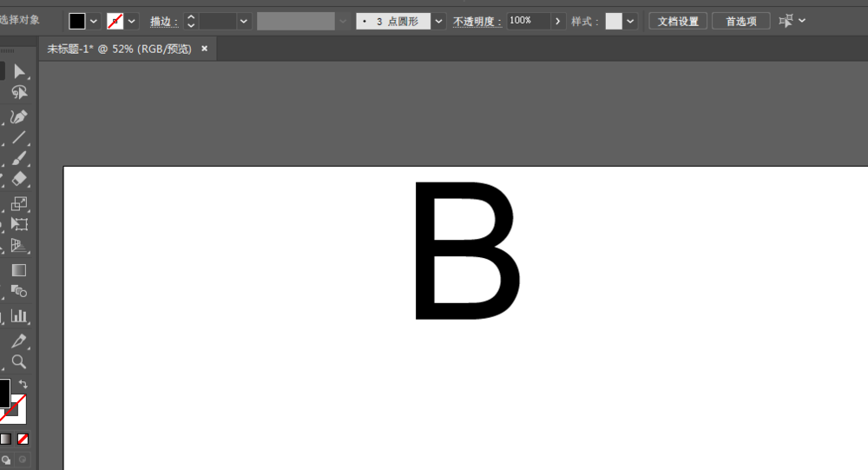The width and height of the screenshot is (868, 470).
Task: Swap fill and stroke colors arrow
Action: (23, 384)
